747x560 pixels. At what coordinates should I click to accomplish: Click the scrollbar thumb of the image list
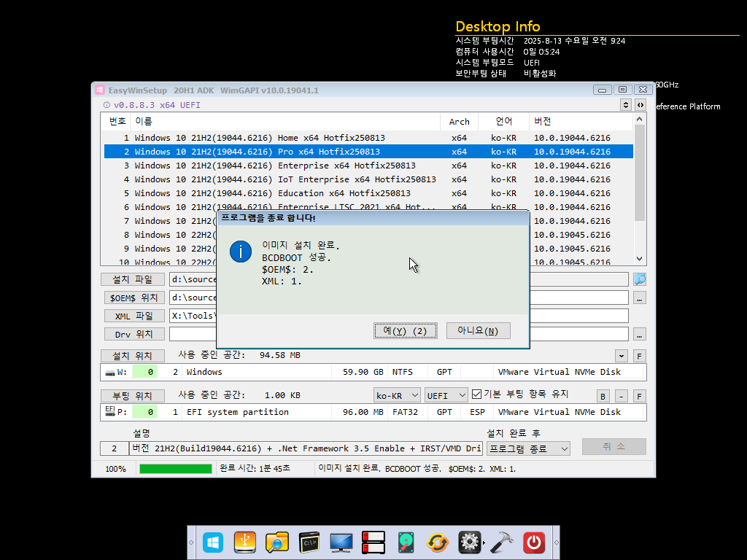point(639,173)
